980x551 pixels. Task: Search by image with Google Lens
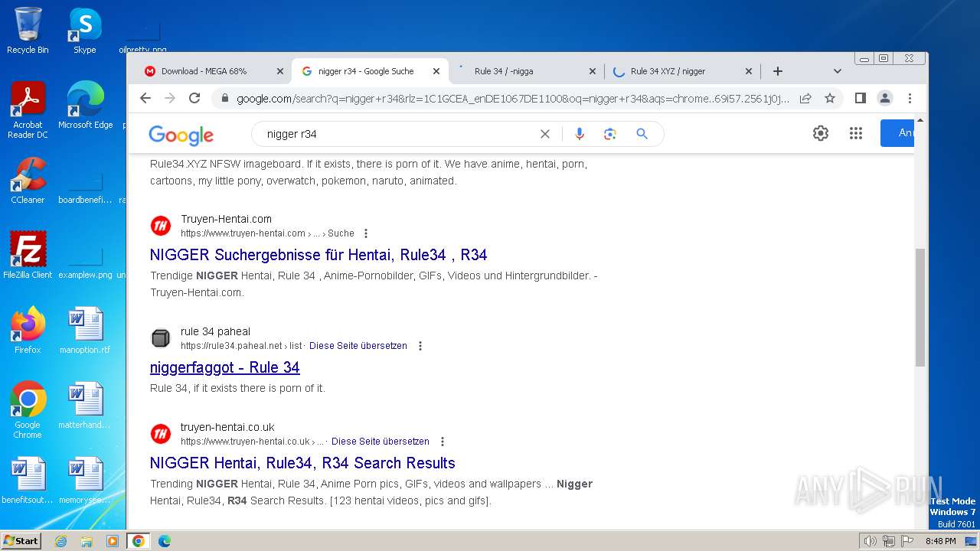(x=610, y=134)
